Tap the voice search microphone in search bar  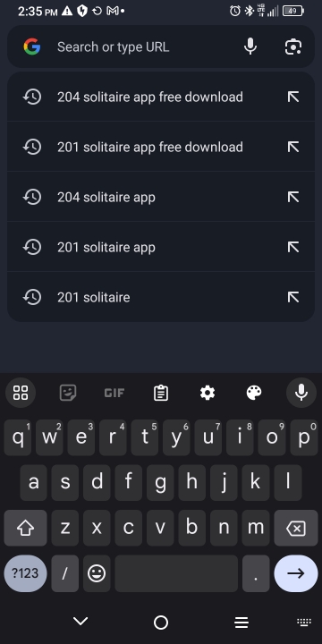pyautogui.click(x=250, y=47)
